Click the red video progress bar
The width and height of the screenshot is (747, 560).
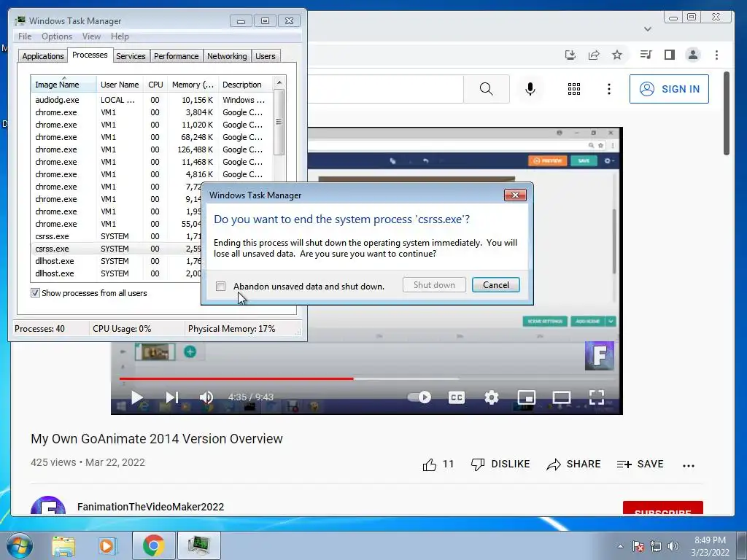236,379
